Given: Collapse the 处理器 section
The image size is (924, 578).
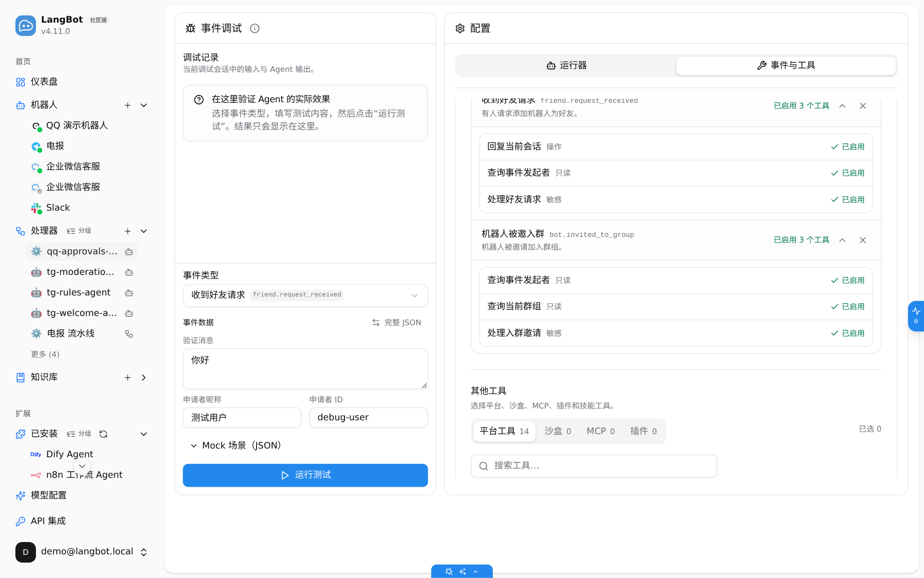Looking at the screenshot, I should (x=144, y=231).
